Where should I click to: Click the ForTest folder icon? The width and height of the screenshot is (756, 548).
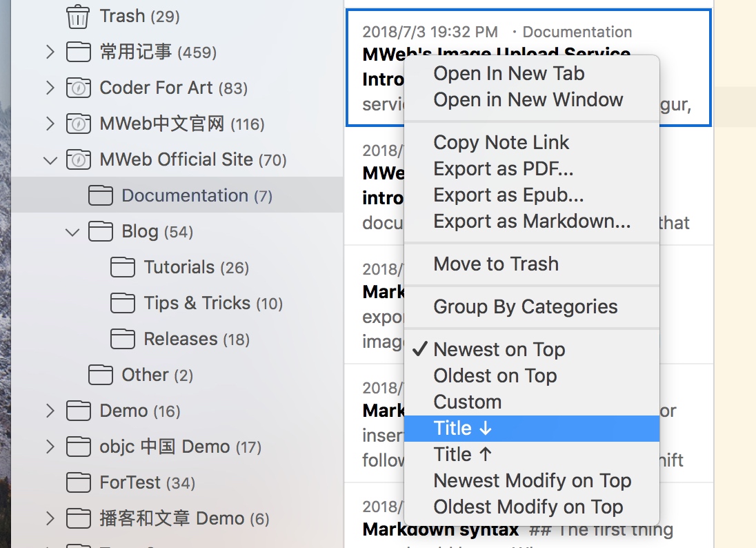(79, 482)
